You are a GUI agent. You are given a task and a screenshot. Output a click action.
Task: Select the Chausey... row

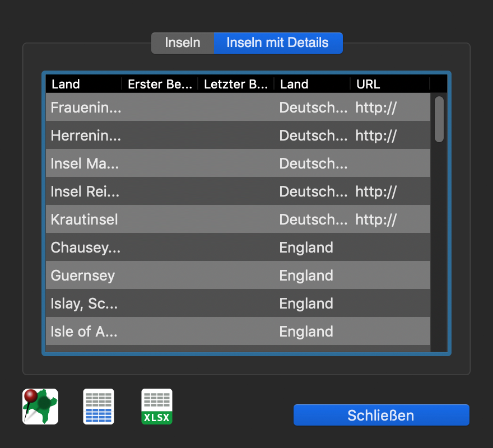coord(238,247)
